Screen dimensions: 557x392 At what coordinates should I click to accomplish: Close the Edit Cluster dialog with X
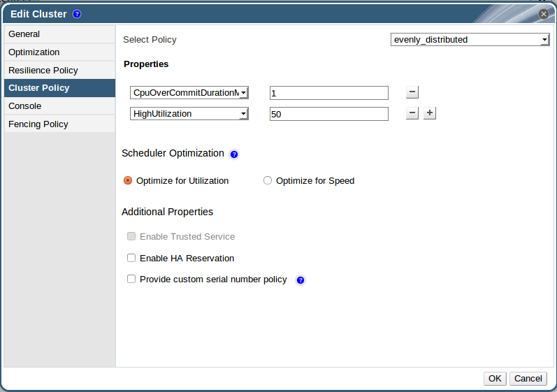(544, 13)
